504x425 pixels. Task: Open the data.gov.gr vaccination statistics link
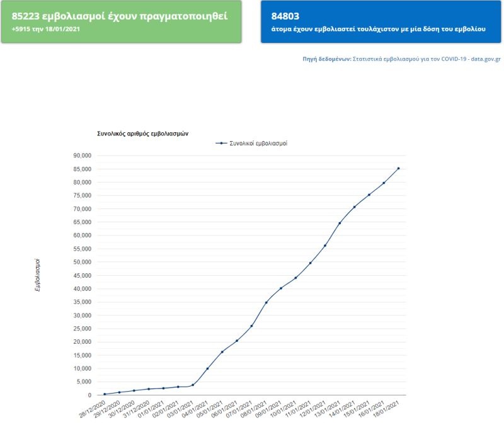click(427, 58)
